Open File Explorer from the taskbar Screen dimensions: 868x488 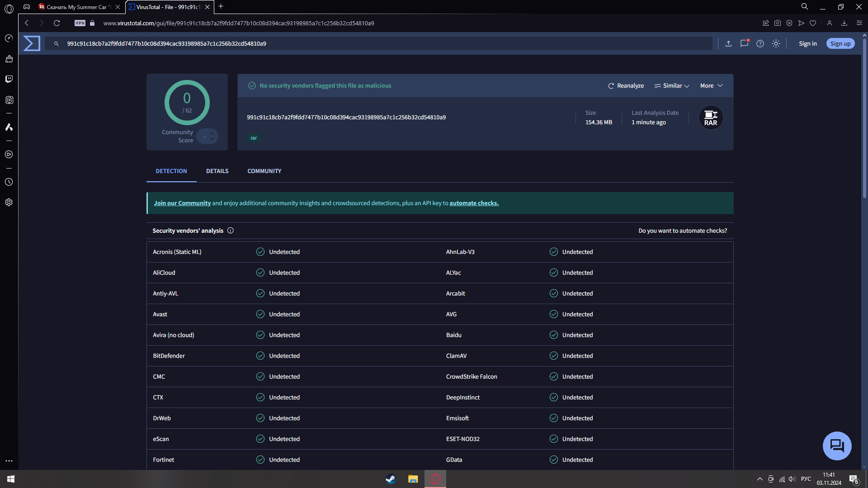[x=413, y=479]
